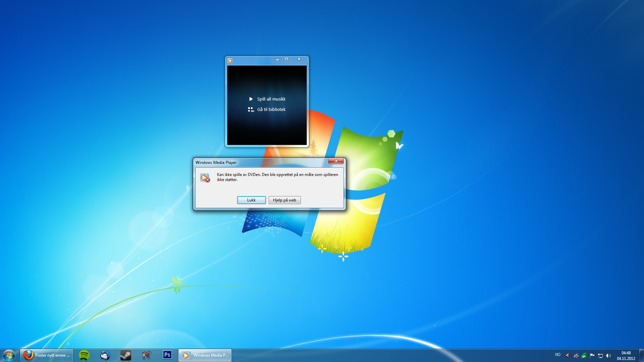The height and width of the screenshot is (362, 644).
Task: Launch Spotify from the taskbar
Action: [84, 355]
